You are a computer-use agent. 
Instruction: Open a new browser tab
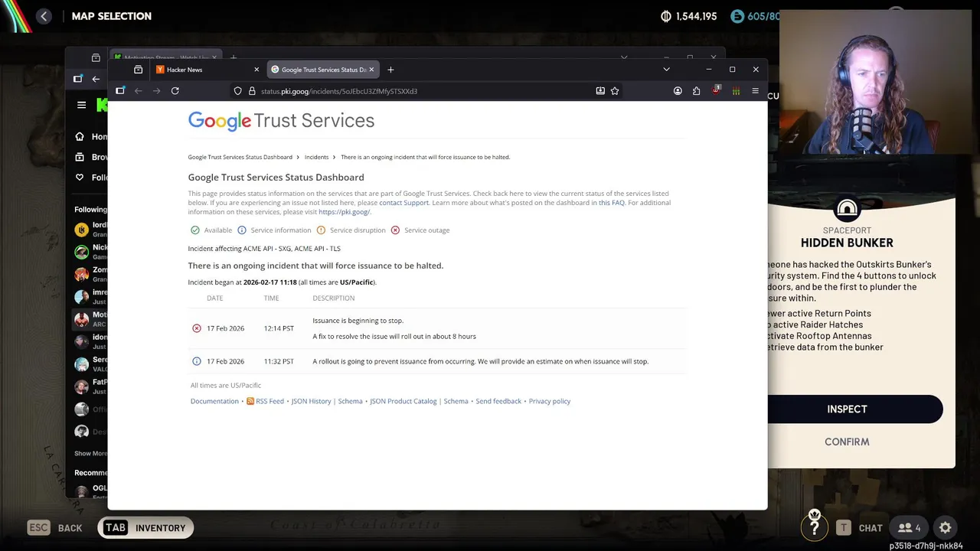tap(390, 70)
